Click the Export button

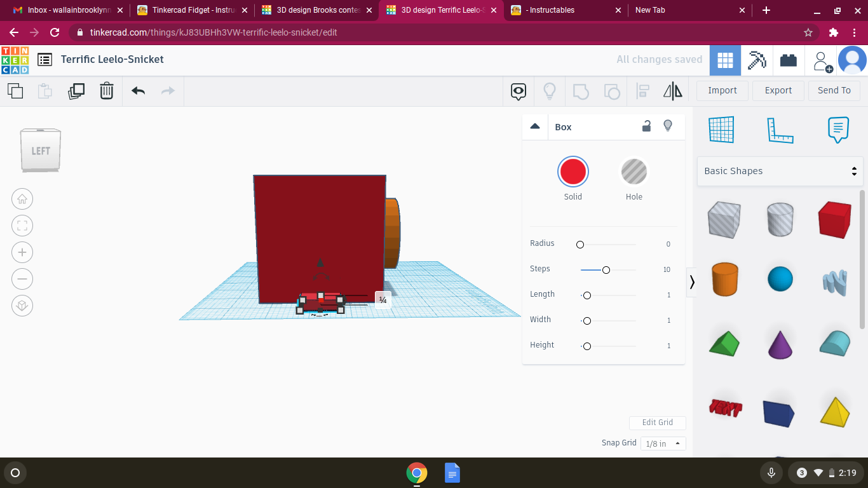coord(778,91)
